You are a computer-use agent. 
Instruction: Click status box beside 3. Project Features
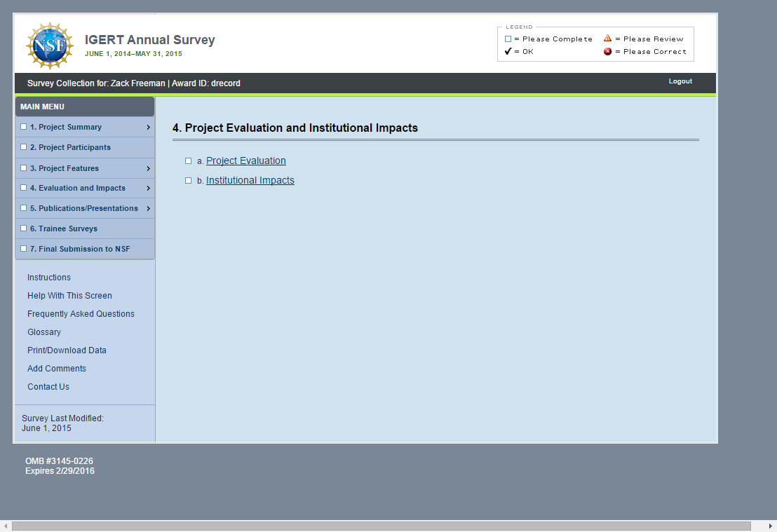(x=23, y=168)
